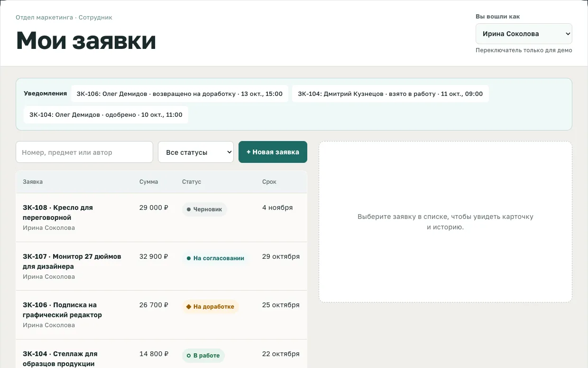Click the 25 октября deadline cell
The height and width of the screenshot is (368, 588).
pos(281,305)
